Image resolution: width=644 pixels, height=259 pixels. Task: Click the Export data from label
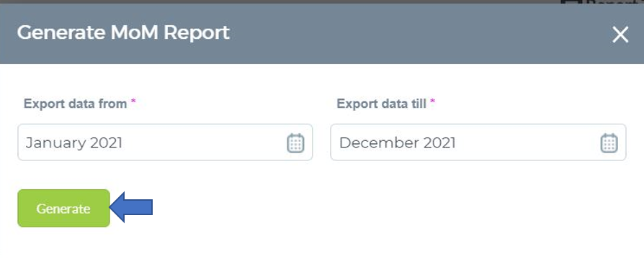[75, 104]
